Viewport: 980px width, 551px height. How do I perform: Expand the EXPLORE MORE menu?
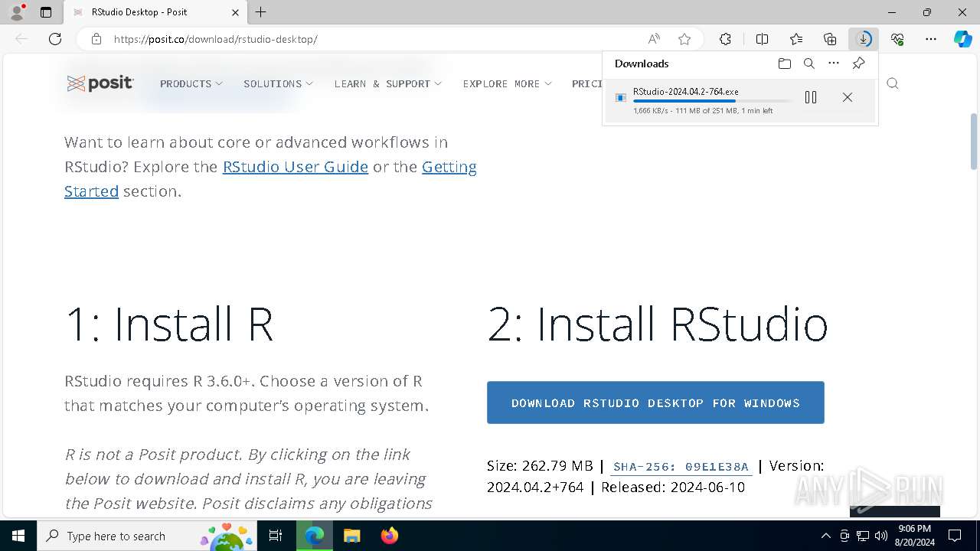click(508, 84)
